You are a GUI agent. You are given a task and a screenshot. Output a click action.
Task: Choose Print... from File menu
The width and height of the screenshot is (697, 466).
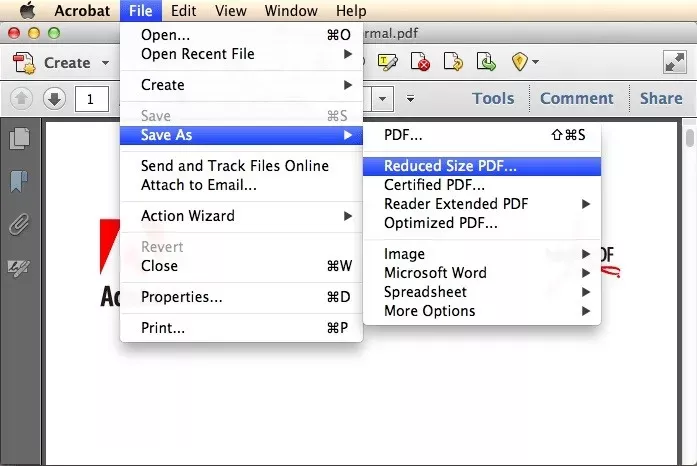[241, 328]
